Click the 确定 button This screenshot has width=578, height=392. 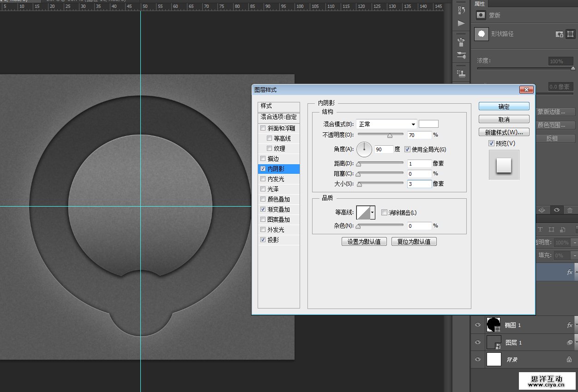tap(504, 107)
